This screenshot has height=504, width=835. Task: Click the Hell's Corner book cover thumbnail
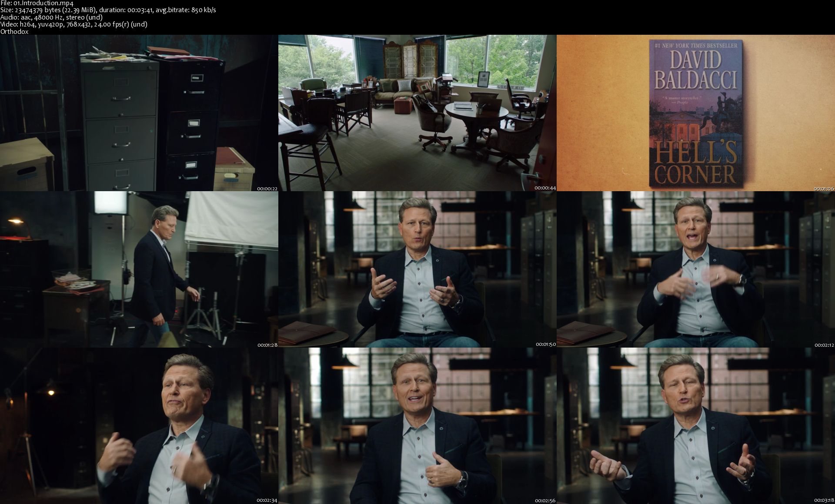click(696, 113)
